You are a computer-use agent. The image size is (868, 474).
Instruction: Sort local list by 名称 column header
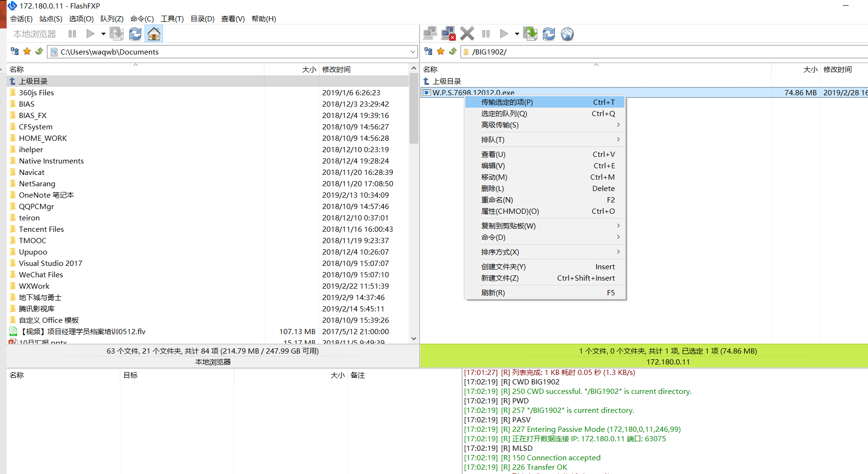point(136,69)
